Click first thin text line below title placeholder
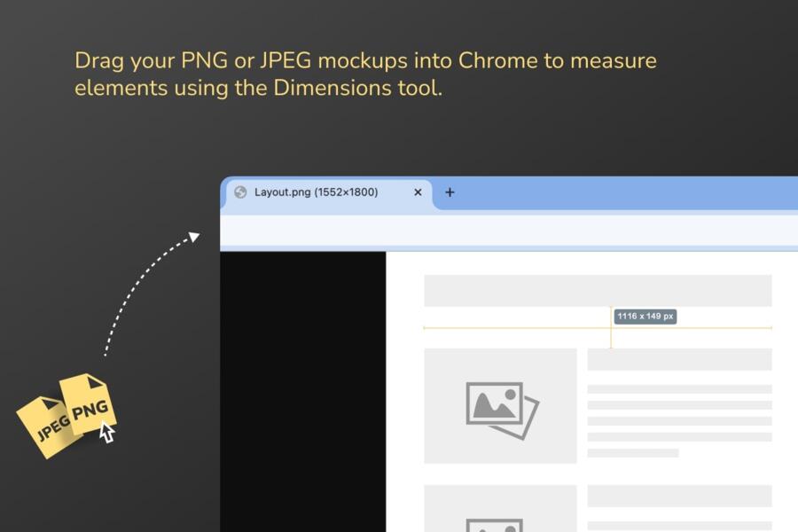The height and width of the screenshot is (532, 798). (x=678, y=389)
